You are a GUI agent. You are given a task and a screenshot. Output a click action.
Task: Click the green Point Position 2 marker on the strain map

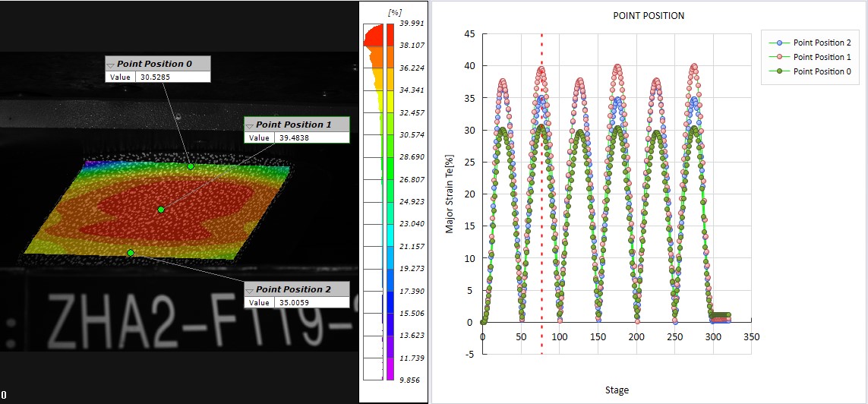[131, 253]
